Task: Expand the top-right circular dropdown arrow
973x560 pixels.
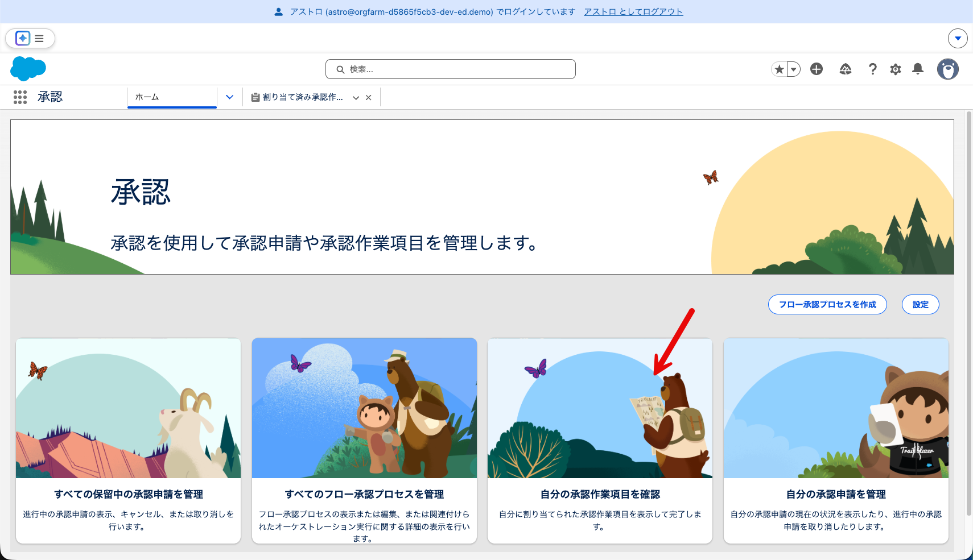Action: tap(958, 38)
